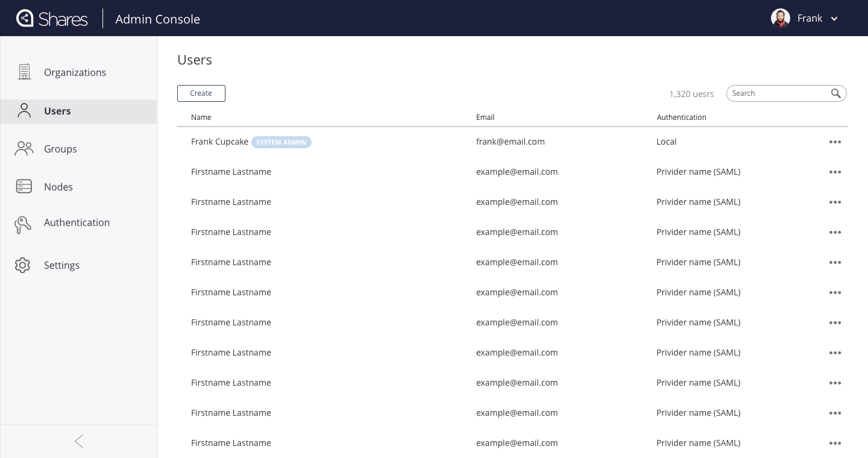
Task: Select the Users person icon in sidebar
Action: coord(24,110)
